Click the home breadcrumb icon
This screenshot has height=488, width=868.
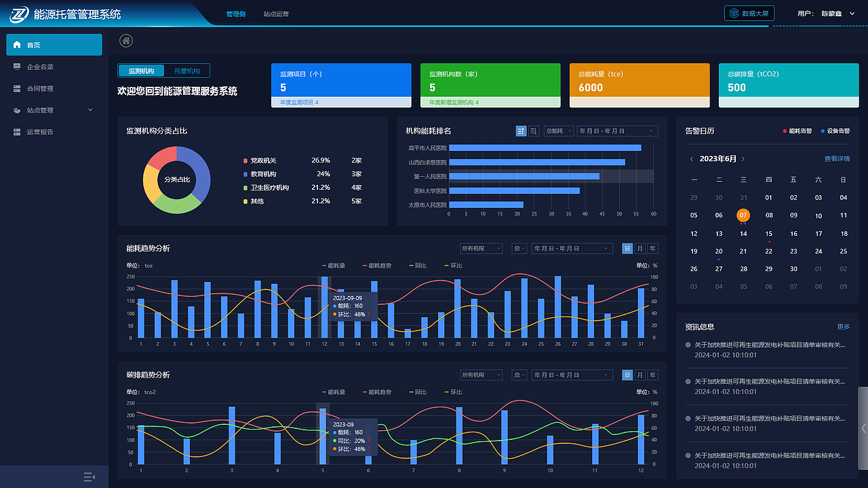126,41
